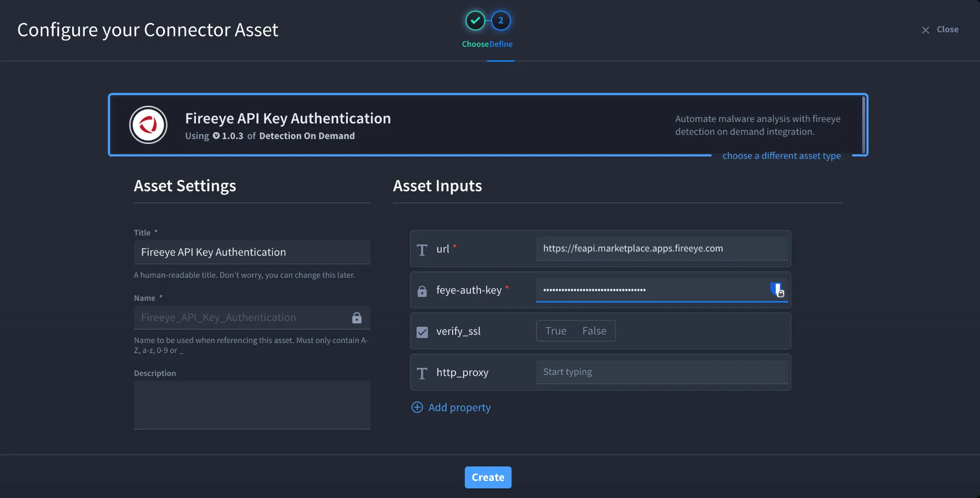The width and height of the screenshot is (980, 498).
Task: Click into the Description text area
Action: [x=252, y=405]
